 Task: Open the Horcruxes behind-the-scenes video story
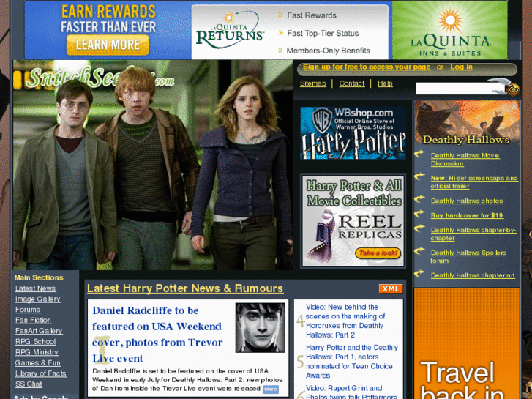coord(345,321)
